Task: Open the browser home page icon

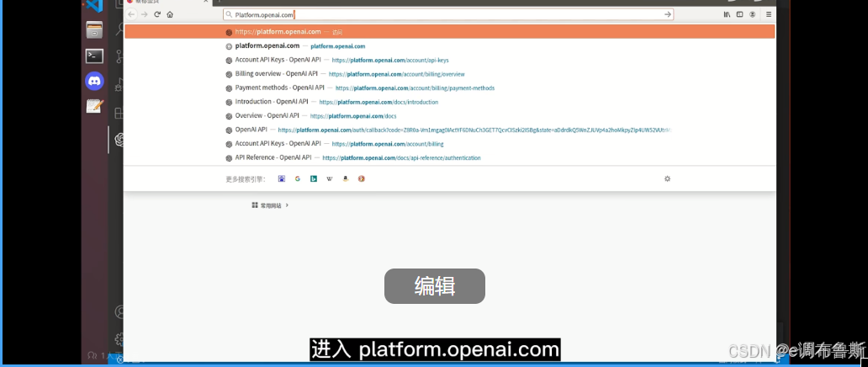Action: click(170, 14)
